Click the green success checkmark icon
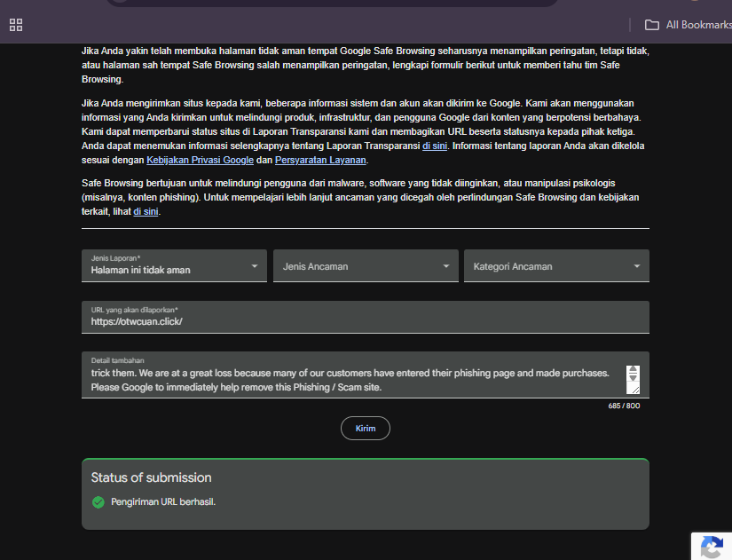This screenshot has width=732, height=560. [98, 502]
